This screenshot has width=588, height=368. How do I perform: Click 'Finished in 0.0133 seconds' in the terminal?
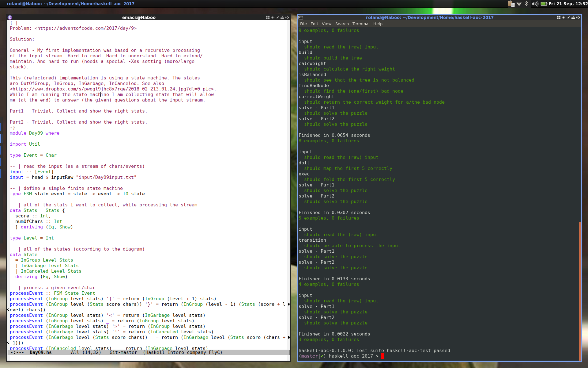334,279
